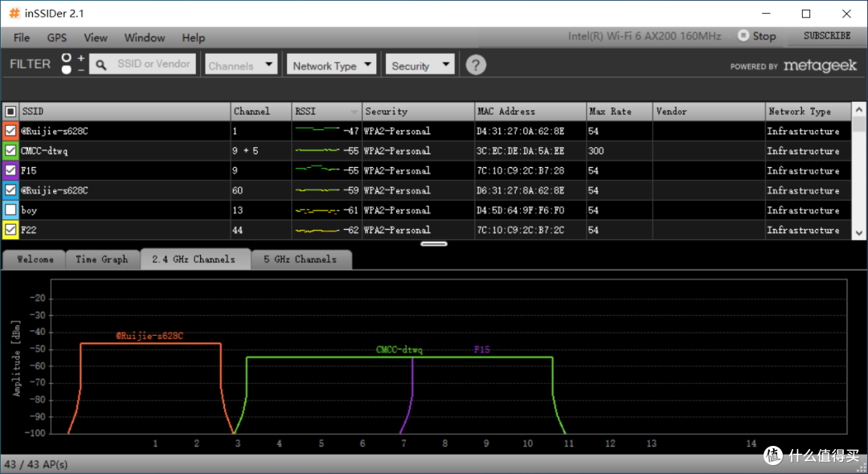The width and height of the screenshot is (868, 474).
Task: Click the help question mark icon
Action: click(476, 65)
